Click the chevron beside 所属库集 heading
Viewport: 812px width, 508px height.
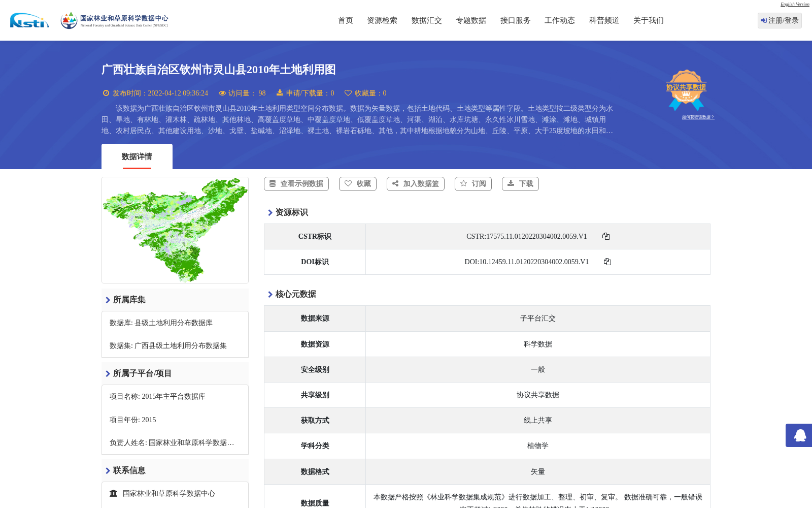tap(108, 300)
